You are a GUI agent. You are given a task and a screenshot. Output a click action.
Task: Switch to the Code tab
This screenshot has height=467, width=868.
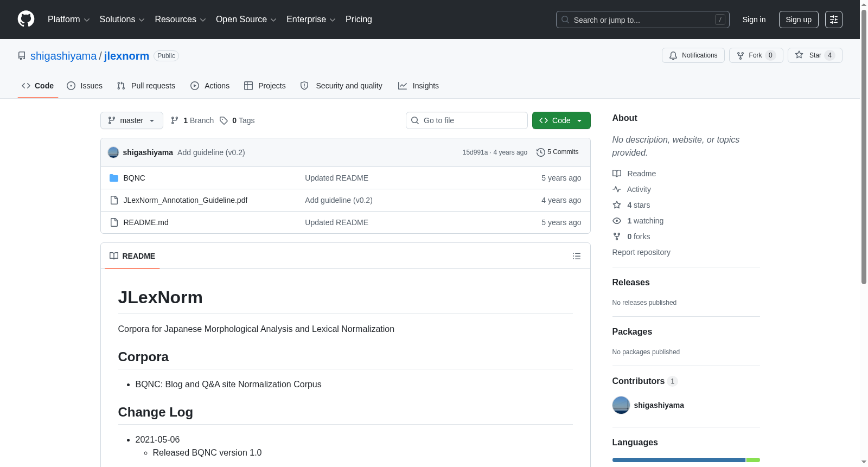38,86
